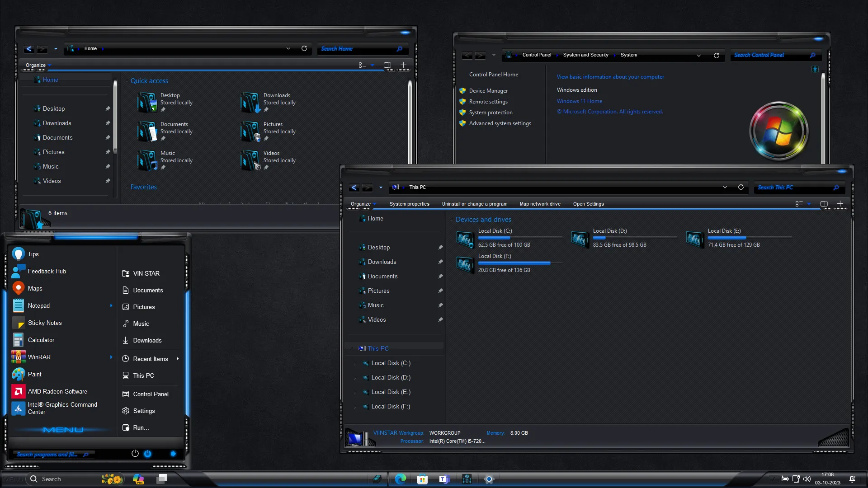Launch Microsoft Teams from the taskbar

[x=443, y=479]
